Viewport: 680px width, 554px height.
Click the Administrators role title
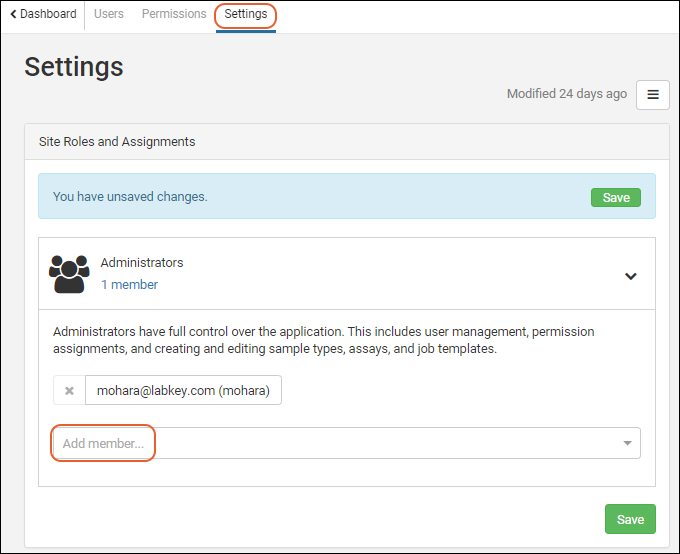coord(142,263)
